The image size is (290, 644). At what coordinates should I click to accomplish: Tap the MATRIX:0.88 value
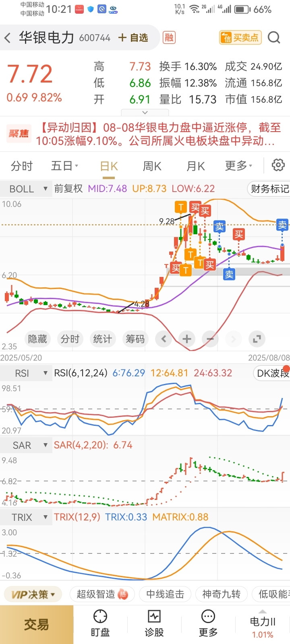tap(180, 517)
